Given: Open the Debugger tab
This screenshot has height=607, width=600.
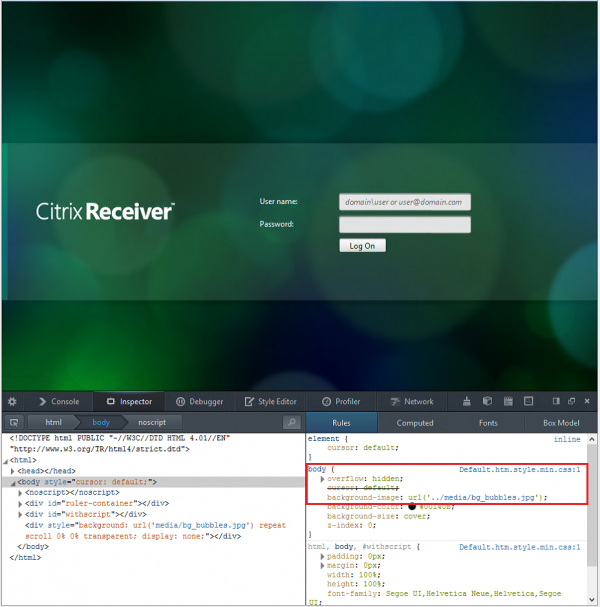Looking at the screenshot, I should click(x=199, y=401).
